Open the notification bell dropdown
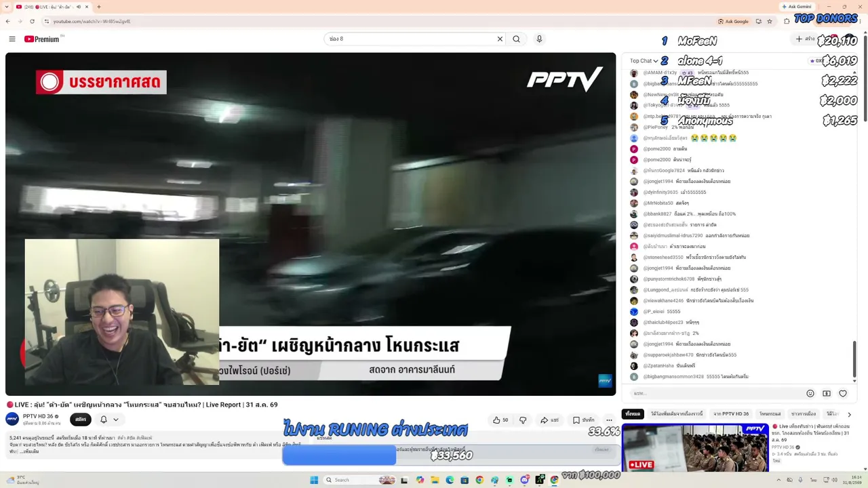The width and height of the screenshot is (868, 488). tap(109, 420)
